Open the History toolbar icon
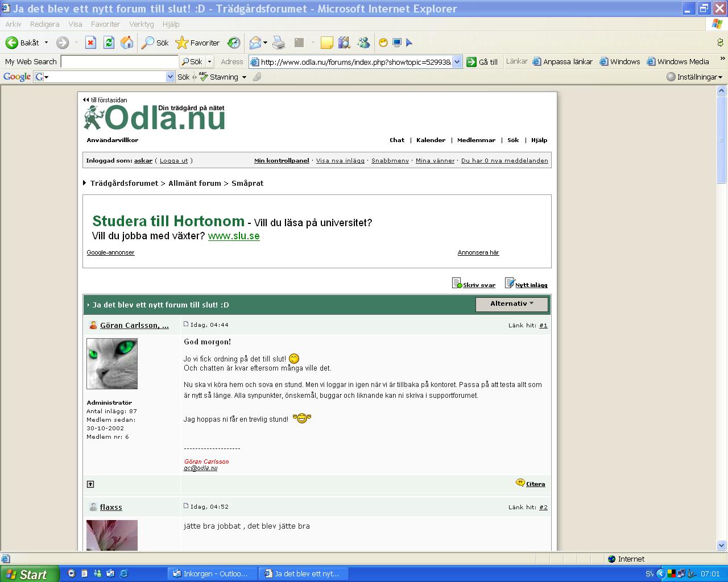Image resolution: width=728 pixels, height=582 pixels. click(x=234, y=43)
